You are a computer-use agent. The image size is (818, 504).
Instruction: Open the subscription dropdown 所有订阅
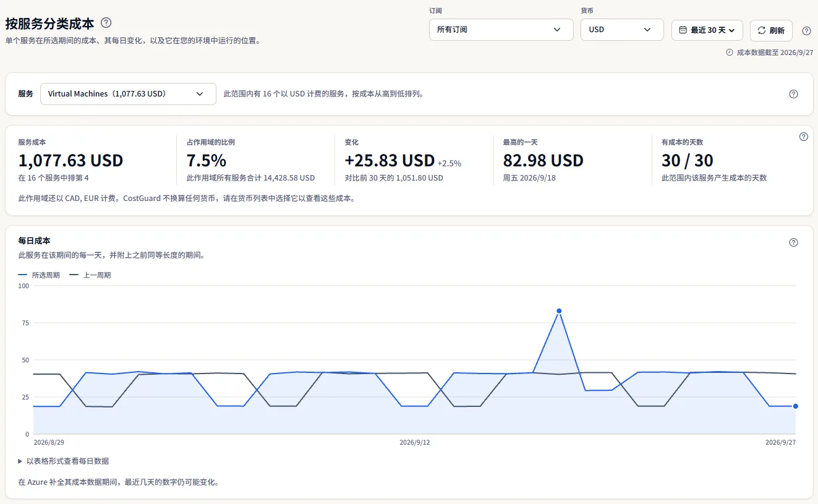point(501,30)
